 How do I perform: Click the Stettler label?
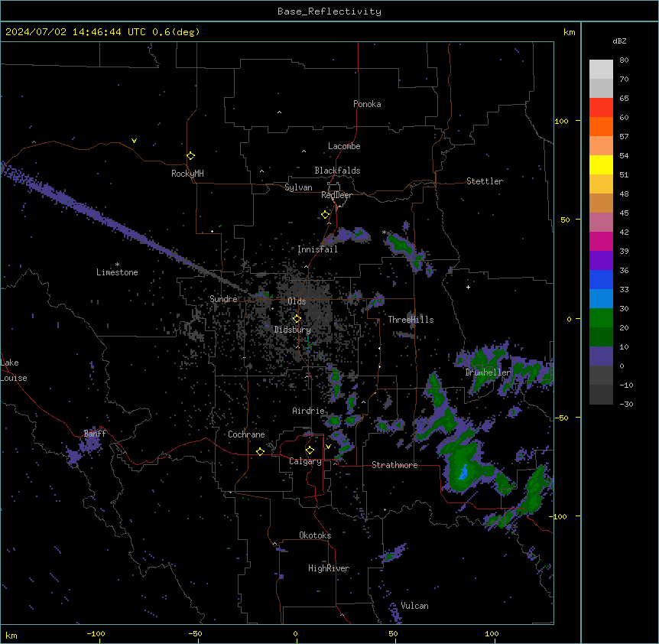pyautogui.click(x=485, y=181)
